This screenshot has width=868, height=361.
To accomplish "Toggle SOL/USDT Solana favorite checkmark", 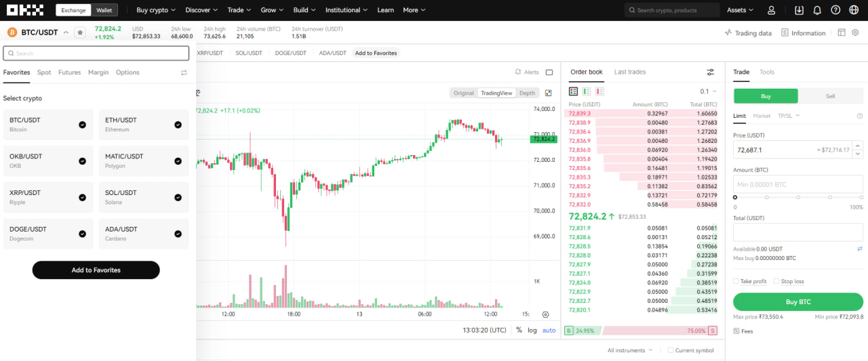I will click(x=178, y=198).
